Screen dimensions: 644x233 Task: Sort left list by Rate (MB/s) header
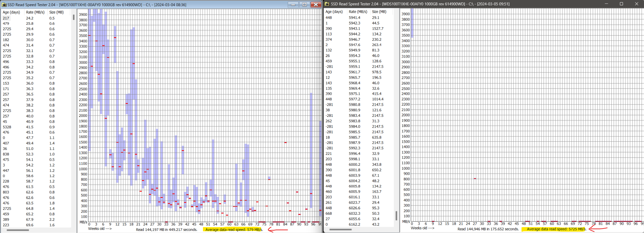pos(35,12)
